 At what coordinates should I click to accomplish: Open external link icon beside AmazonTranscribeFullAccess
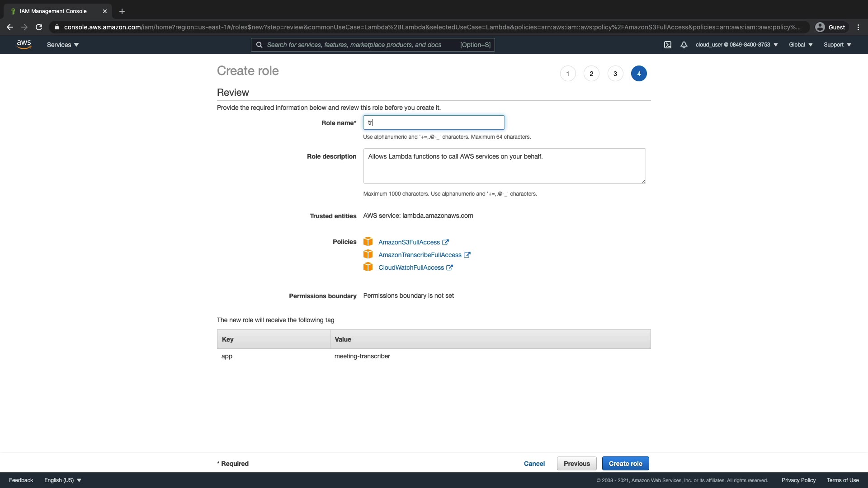point(467,255)
